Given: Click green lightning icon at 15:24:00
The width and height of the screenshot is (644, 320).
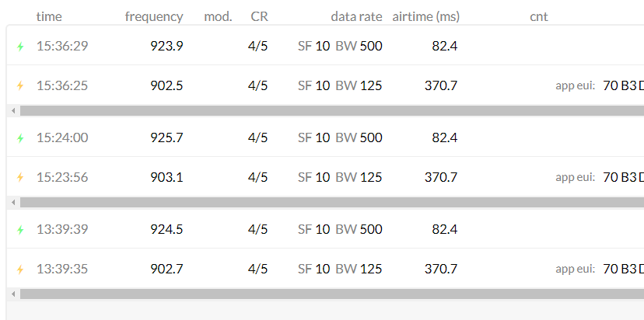Looking at the screenshot, I should click(x=20, y=138).
